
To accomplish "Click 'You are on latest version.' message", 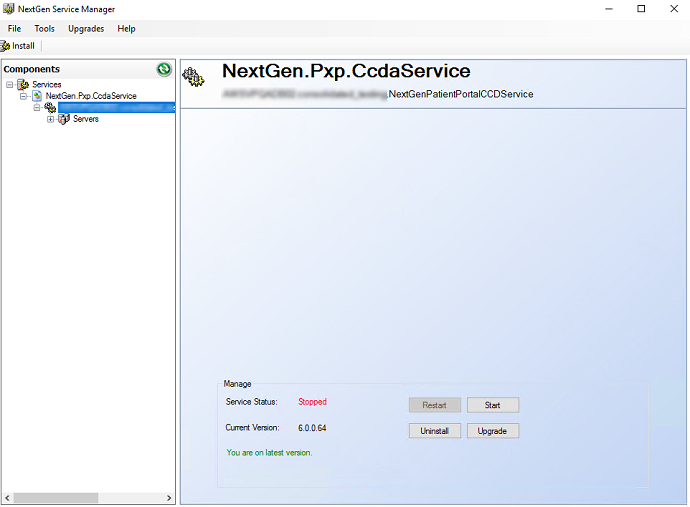I will [x=269, y=452].
